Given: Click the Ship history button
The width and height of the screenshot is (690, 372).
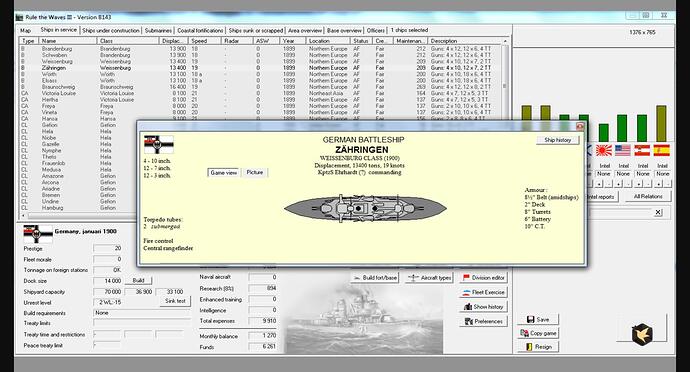Looking at the screenshot, I should click(558, 140).
